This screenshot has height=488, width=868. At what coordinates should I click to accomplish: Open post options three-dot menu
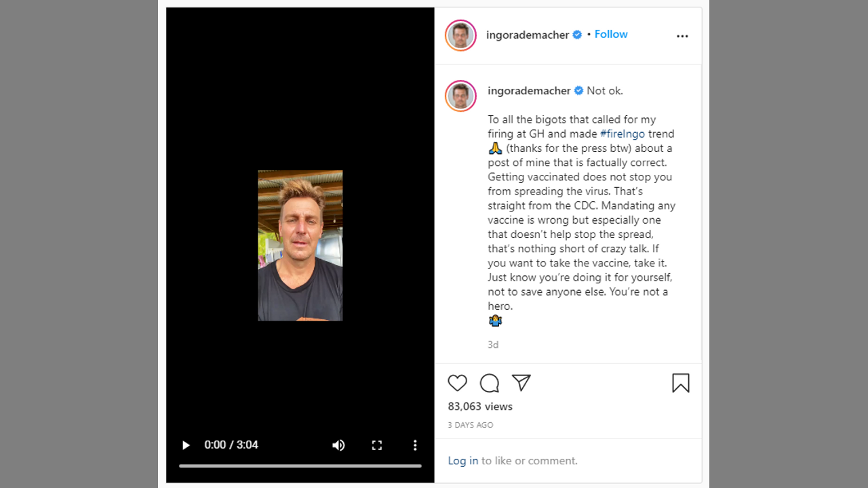click(682, 36)
